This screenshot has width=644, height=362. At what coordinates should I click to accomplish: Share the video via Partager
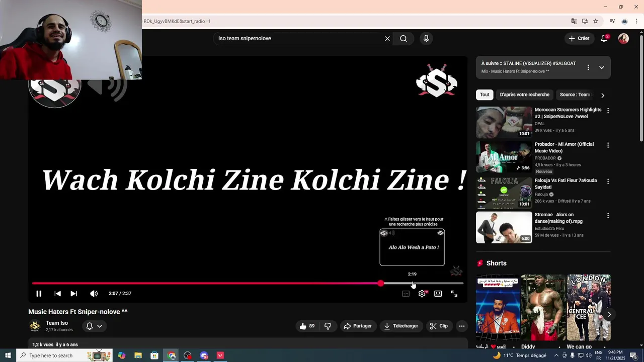tap(358, 326)
